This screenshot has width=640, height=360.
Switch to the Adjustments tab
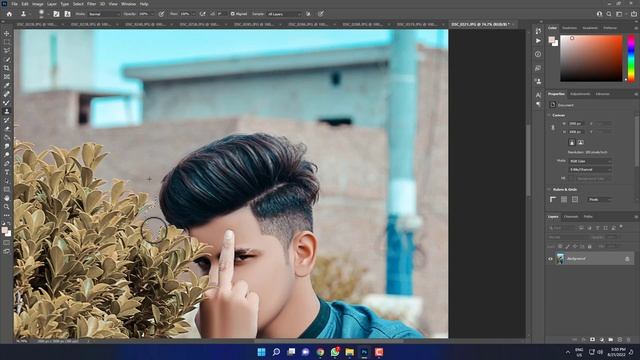point(580,94)
